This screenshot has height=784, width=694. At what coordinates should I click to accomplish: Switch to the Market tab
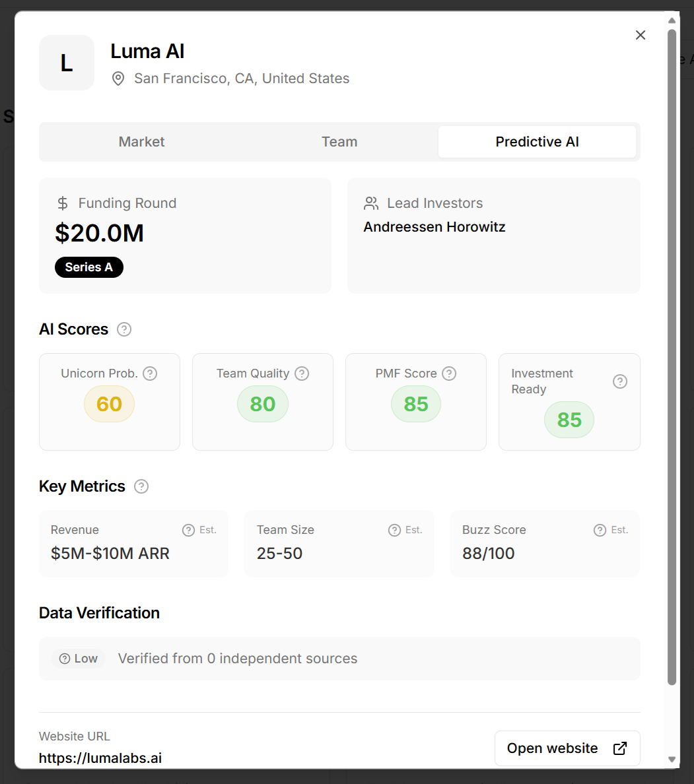(x=141, y=141)
